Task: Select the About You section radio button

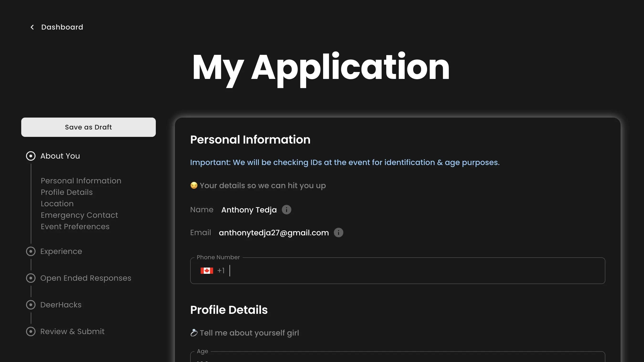Action: (x=31, y=155)
